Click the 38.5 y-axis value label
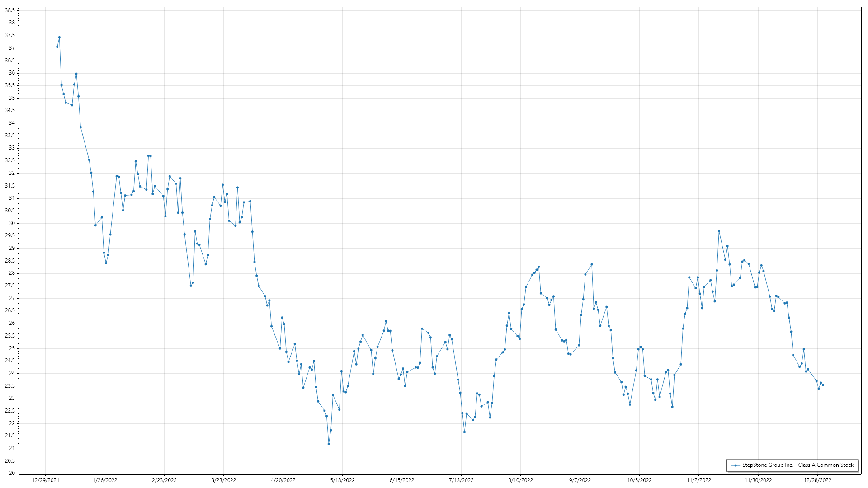This screenshot has width=868, height=488. coord(9,10)
